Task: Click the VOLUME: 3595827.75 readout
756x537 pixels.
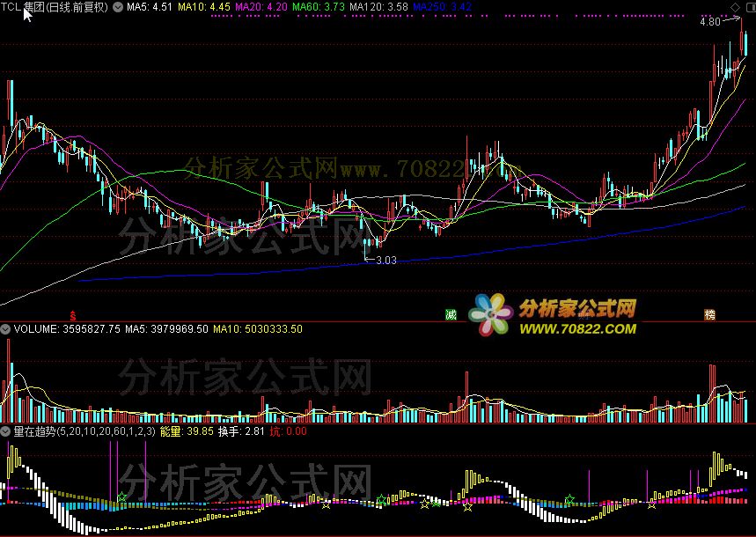Action: point(67,329)
